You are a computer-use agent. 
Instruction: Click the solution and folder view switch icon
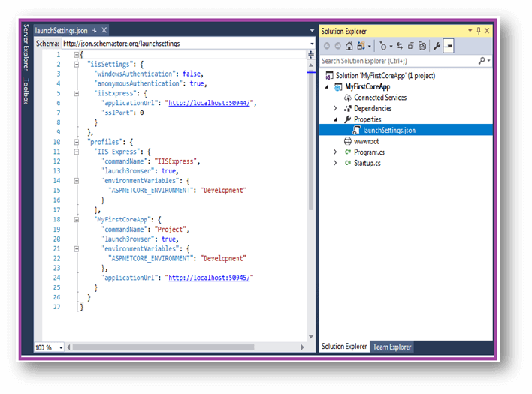coord(361,46)
